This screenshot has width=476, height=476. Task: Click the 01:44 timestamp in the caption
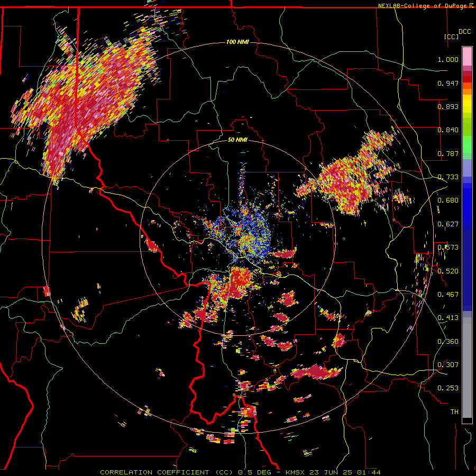point(369,472)
